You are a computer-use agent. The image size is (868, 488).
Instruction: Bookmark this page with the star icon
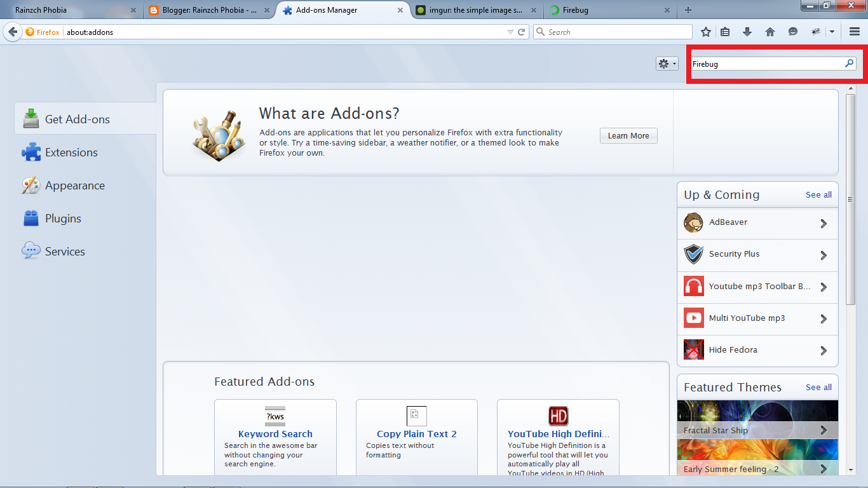point(706,32)
